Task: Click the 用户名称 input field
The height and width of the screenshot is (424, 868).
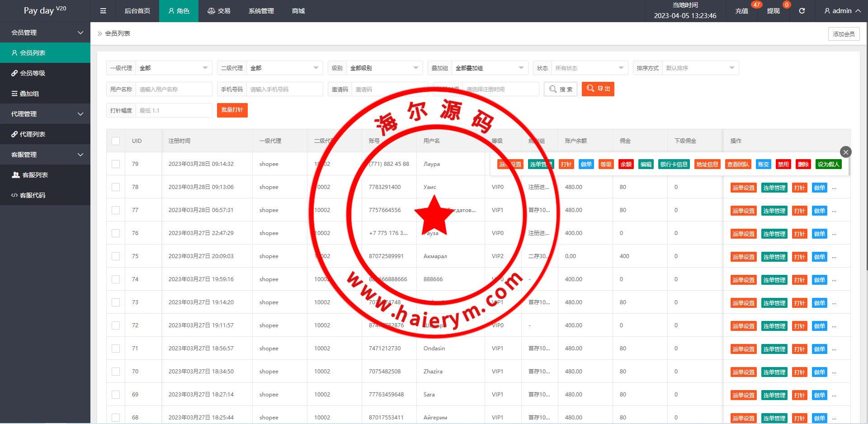Action: pyautogui.click(x=174, y=90)
